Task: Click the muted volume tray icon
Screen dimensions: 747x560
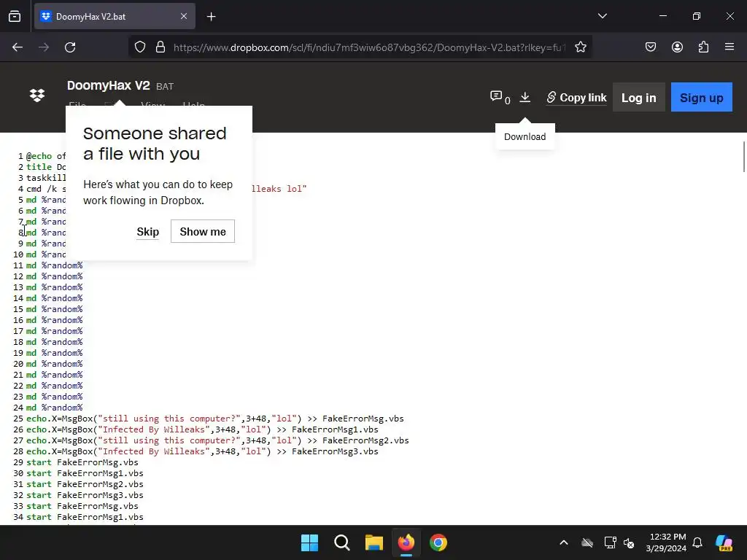Action: click(x=629, y=542)
